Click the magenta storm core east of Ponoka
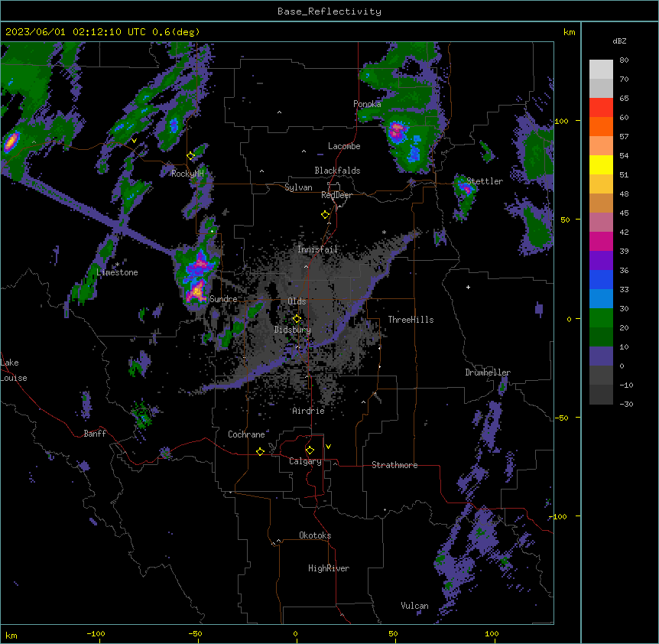The height and width of the screenshot is (644, 659). (397, 131)
